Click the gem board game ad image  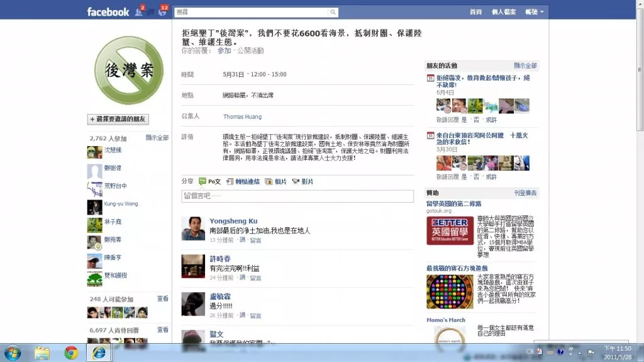pos(450,291)
